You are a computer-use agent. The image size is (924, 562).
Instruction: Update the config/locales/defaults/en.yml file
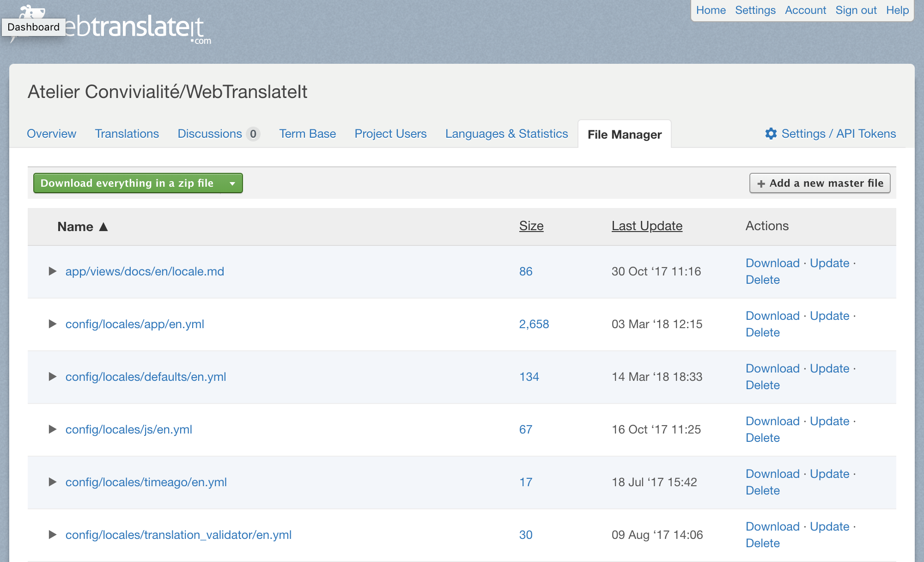pos(830,368)
